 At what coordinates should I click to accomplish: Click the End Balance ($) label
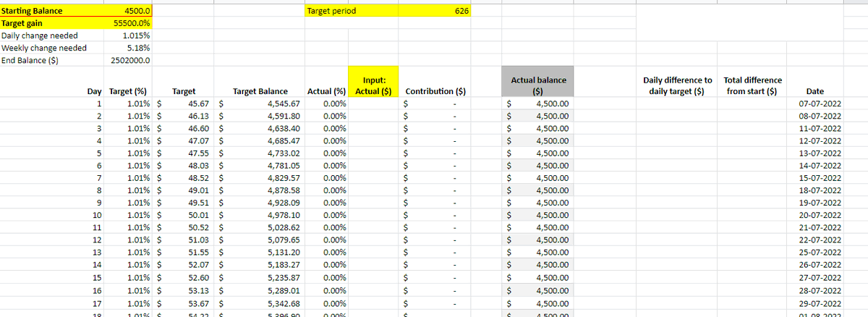[x=30, y=60]
